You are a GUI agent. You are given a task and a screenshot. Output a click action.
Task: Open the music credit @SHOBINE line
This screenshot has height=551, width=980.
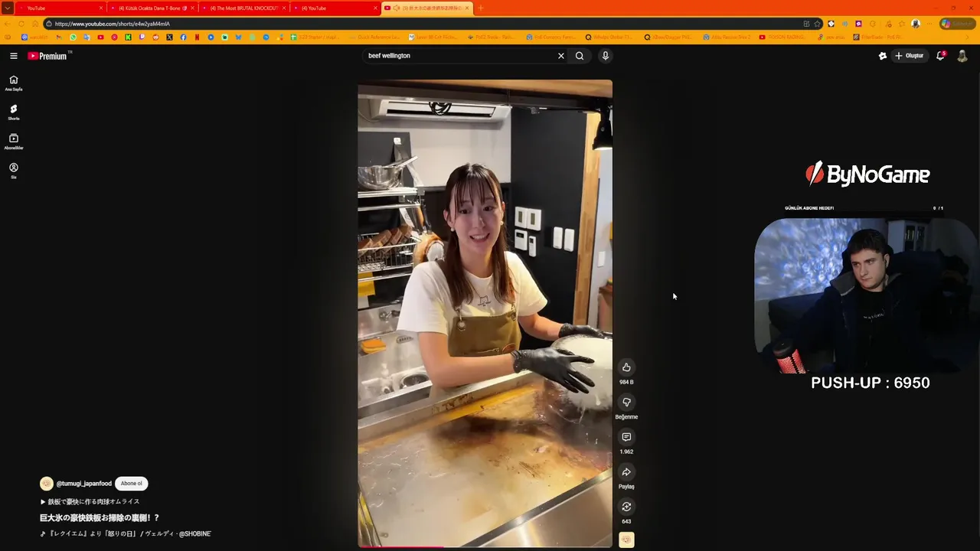[x=126, y=534]
